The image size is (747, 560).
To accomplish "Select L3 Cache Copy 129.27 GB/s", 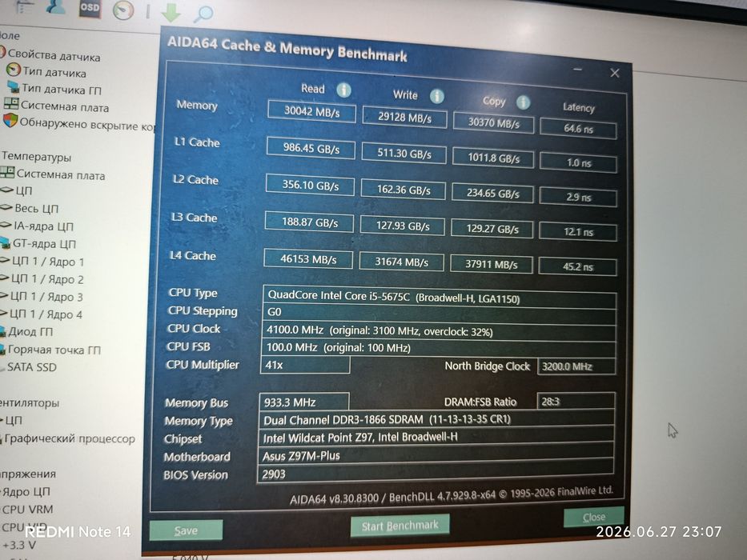I will (x=492, y=229).
